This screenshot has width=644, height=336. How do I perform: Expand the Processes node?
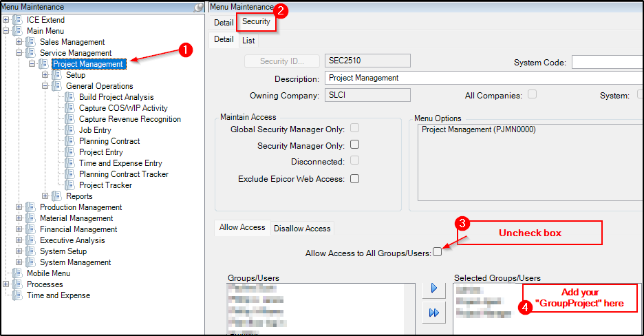(6, 284)
